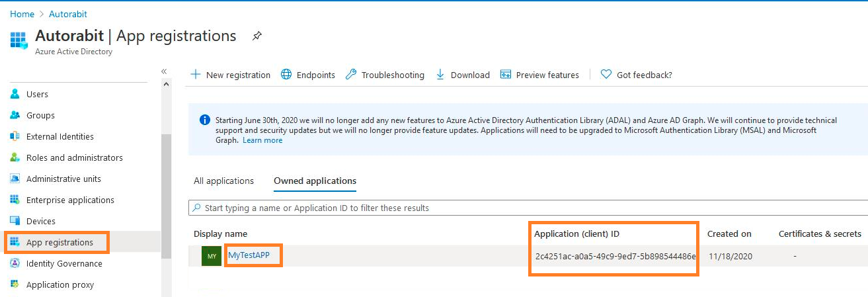Open the MyTestAPP application
Screen dimensions: 868x297
click(x=249, y=255)
